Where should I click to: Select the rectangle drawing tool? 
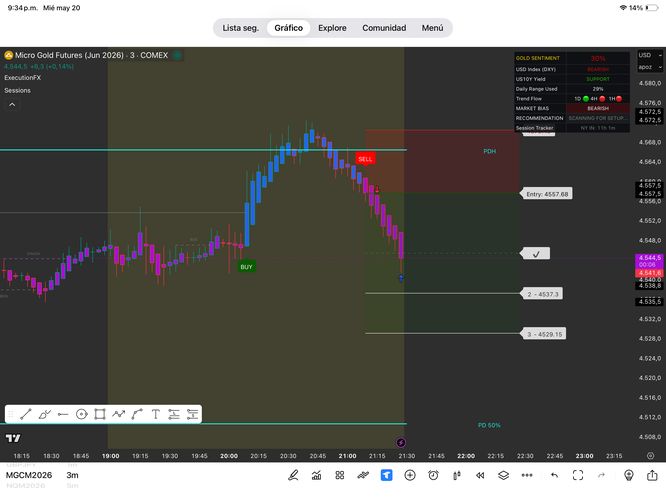(100, 414)
